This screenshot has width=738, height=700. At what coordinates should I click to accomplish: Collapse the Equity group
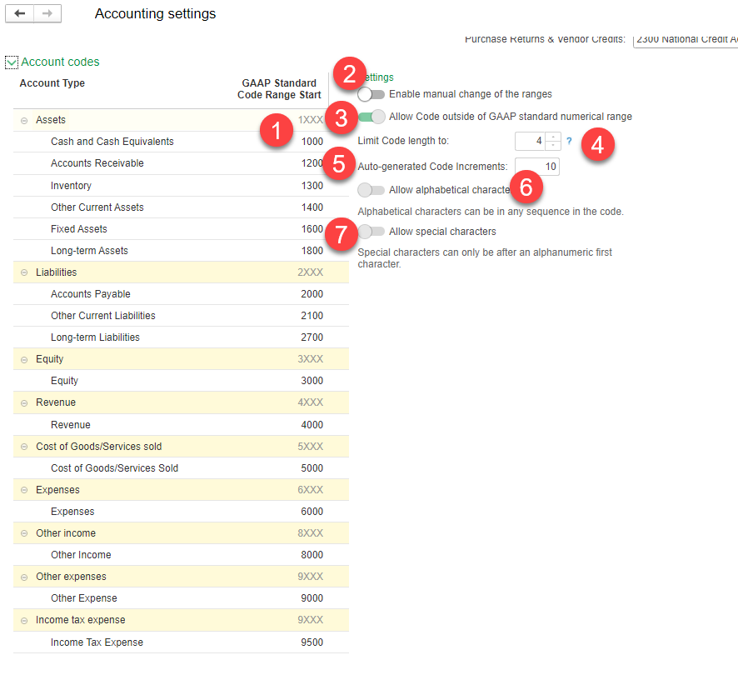(24, 360)
